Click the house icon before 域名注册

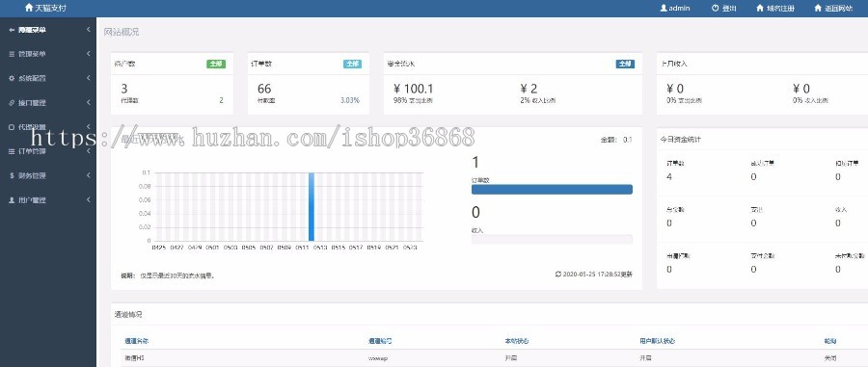[760, 9]
